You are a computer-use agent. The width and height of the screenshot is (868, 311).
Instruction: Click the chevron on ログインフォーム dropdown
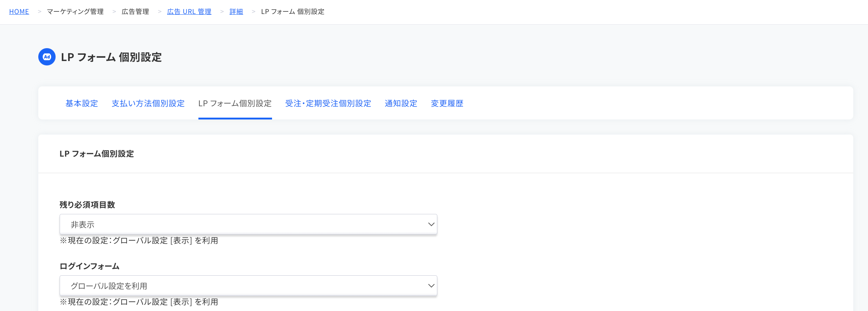click(x=431, y=285)
